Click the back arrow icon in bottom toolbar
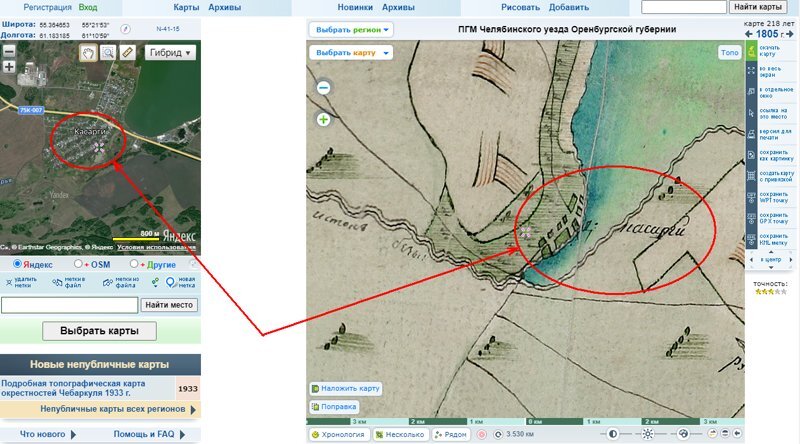The height and width of the screenshot is (444, 800). point(737,433)
